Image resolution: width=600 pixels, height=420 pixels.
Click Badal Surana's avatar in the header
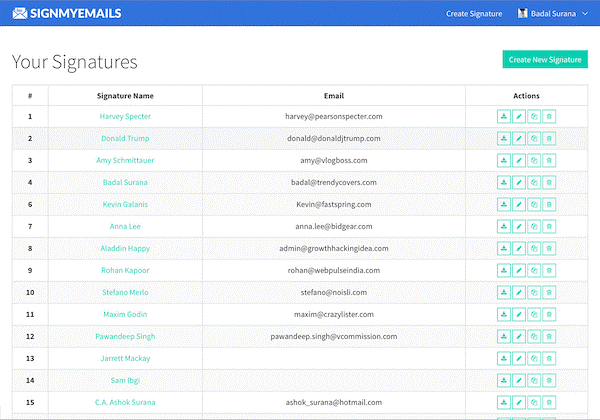click(x=522, y=13)
